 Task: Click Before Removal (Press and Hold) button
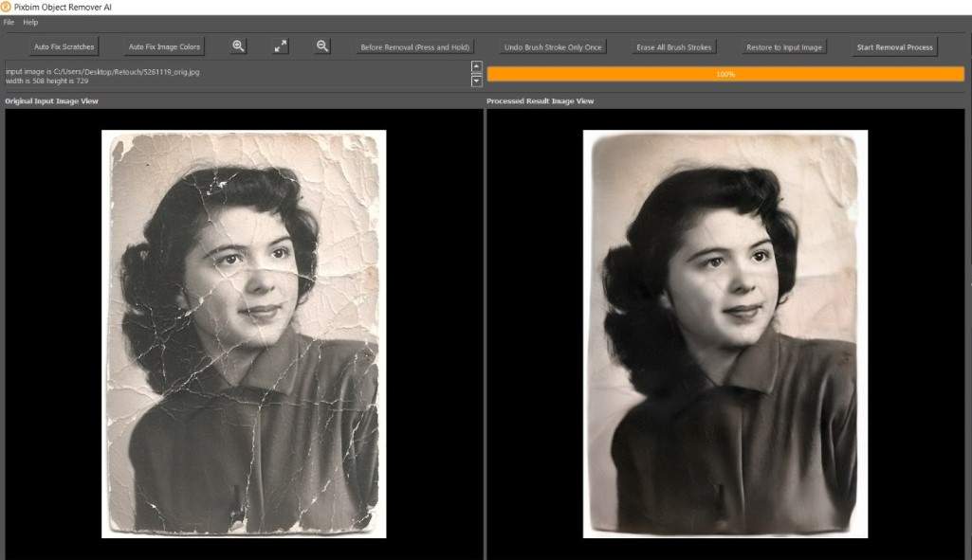(x=414, y=47)
